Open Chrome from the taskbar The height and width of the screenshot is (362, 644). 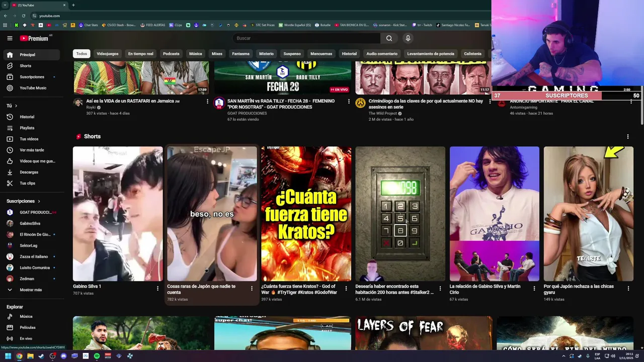click(x=19, y=356)
